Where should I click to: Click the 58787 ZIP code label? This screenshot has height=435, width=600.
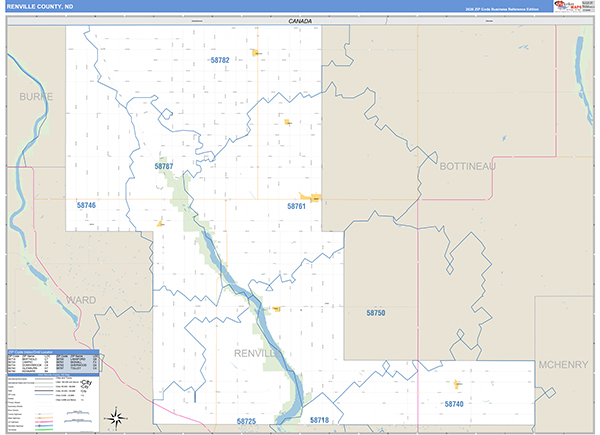(164, 166)
